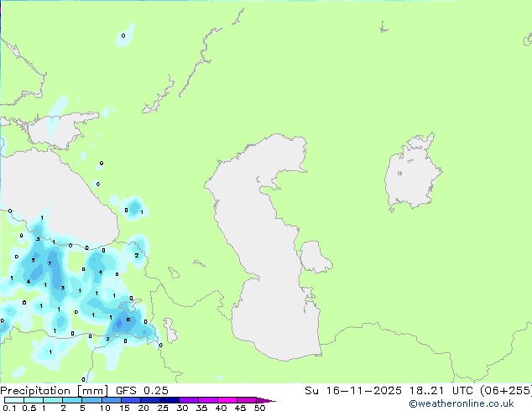Select the 0.1–0.5 mm legend color
The image size is (532, 411).
pyautogui.click(x=14, y=400)
